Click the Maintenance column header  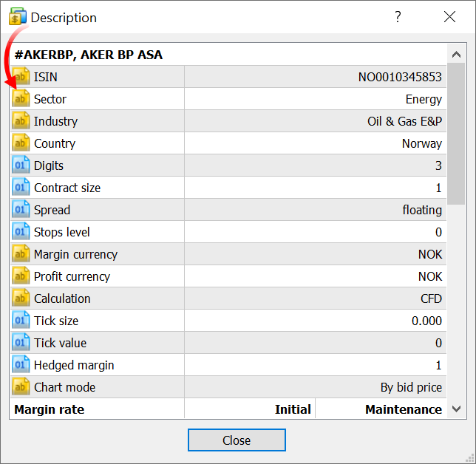pos(403,409)
